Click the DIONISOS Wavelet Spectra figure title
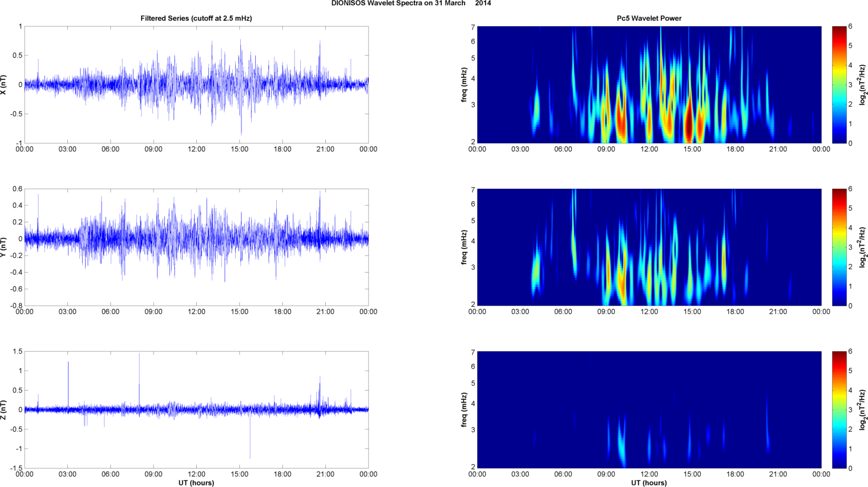The width and height of the screenshot is (868, 487). tap(411, 3)
